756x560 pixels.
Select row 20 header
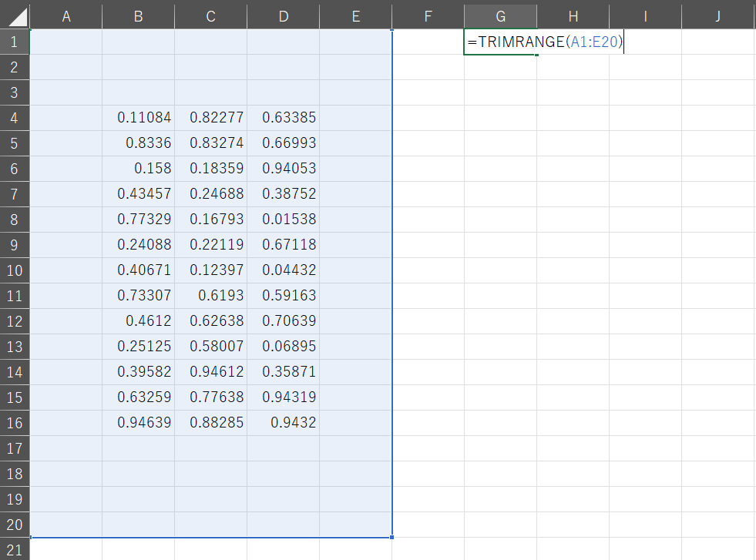coord(15,525)
